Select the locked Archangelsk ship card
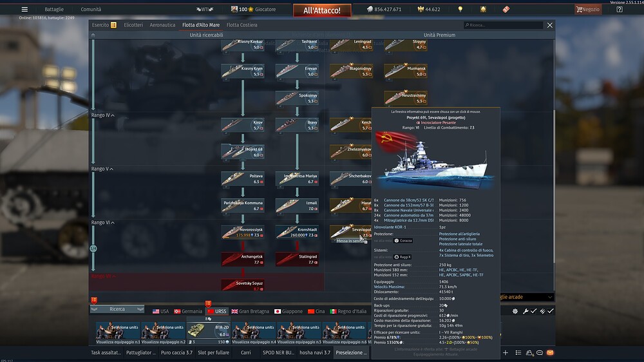Viewport: 644px width, 362px height. 242,259
